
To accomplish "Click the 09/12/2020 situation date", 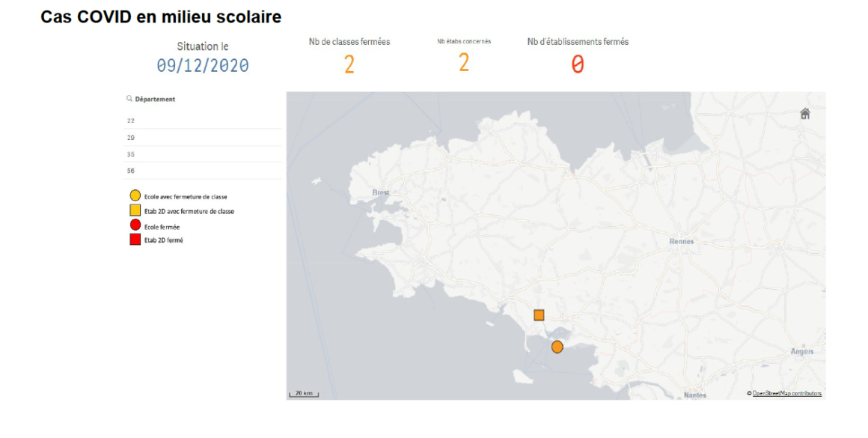I will pos(203,66).
